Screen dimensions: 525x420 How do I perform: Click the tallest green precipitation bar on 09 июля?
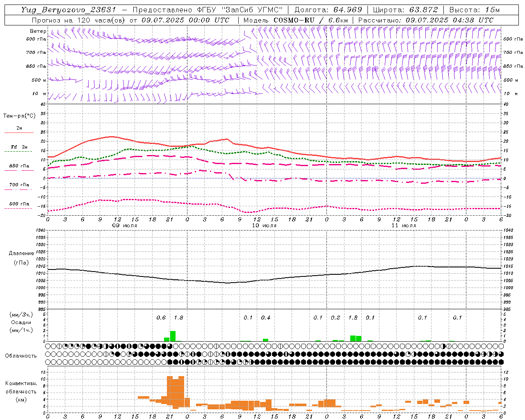tap(173, 336)
